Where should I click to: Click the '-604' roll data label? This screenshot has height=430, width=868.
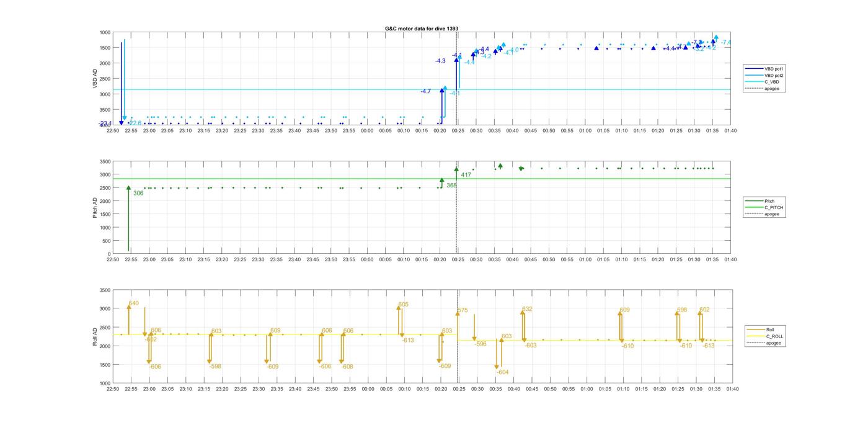tap(503, 372)
